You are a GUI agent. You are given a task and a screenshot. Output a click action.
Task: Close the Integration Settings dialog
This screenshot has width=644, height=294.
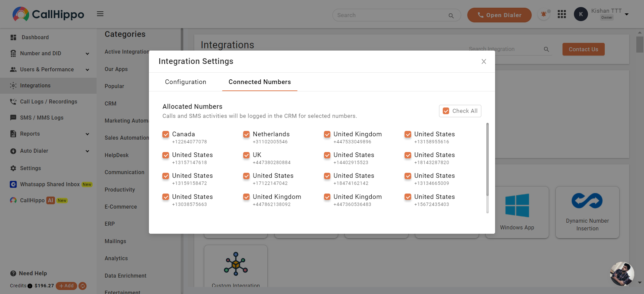tap(484, 62)
